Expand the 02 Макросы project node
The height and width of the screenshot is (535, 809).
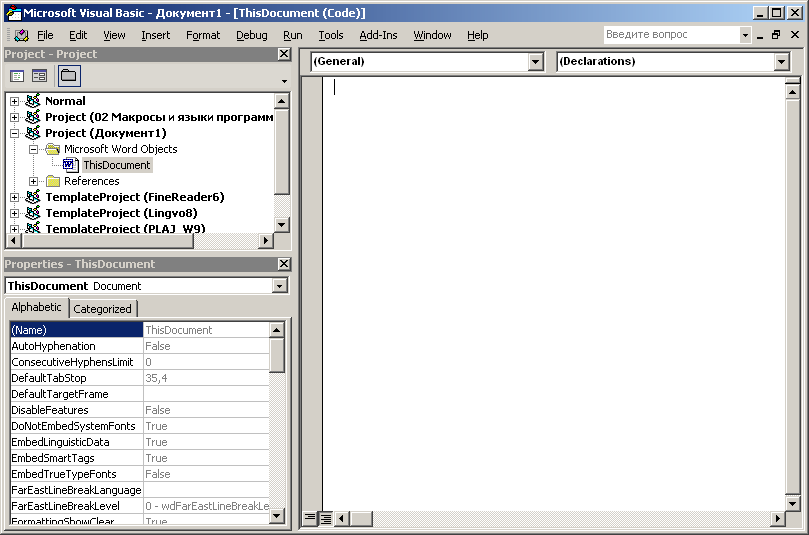(14, 118)
